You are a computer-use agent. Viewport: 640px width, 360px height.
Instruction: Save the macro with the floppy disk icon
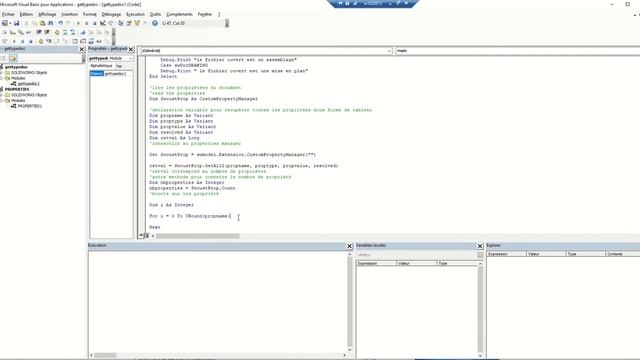pos(16,23)
